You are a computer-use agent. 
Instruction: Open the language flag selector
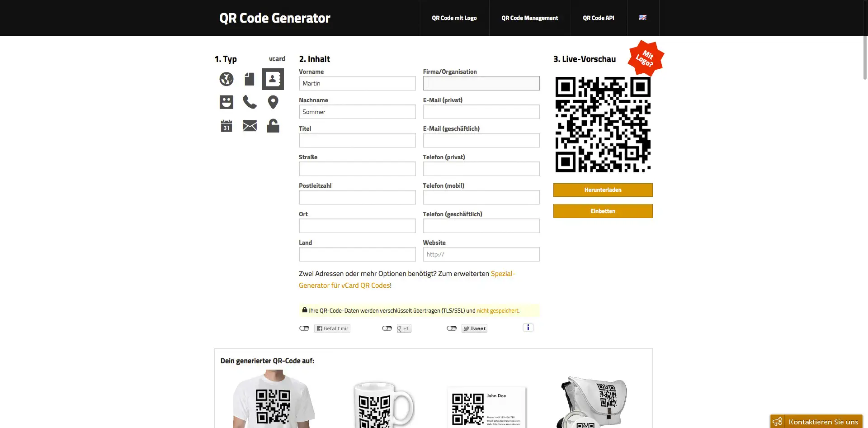coord(643,18)
